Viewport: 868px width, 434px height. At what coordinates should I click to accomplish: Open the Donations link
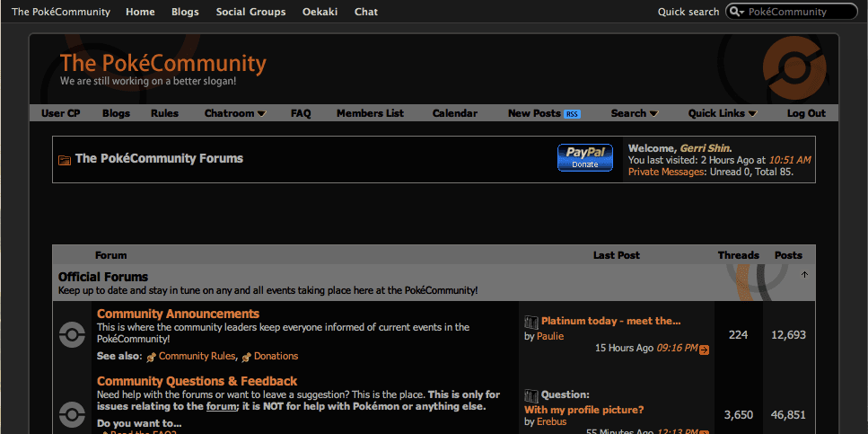tap(276, 356)
